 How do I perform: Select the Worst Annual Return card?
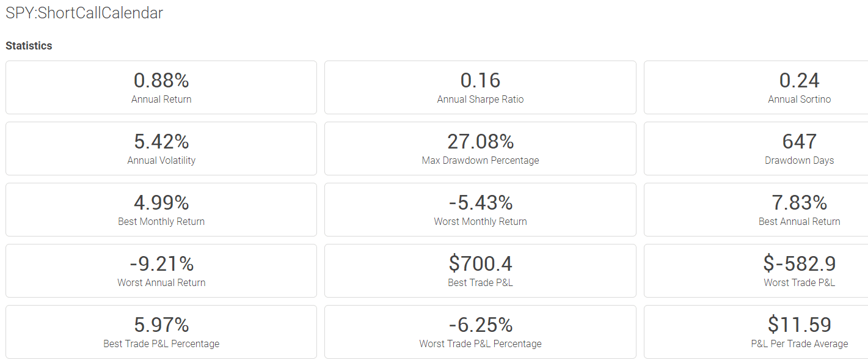point(161,271)
